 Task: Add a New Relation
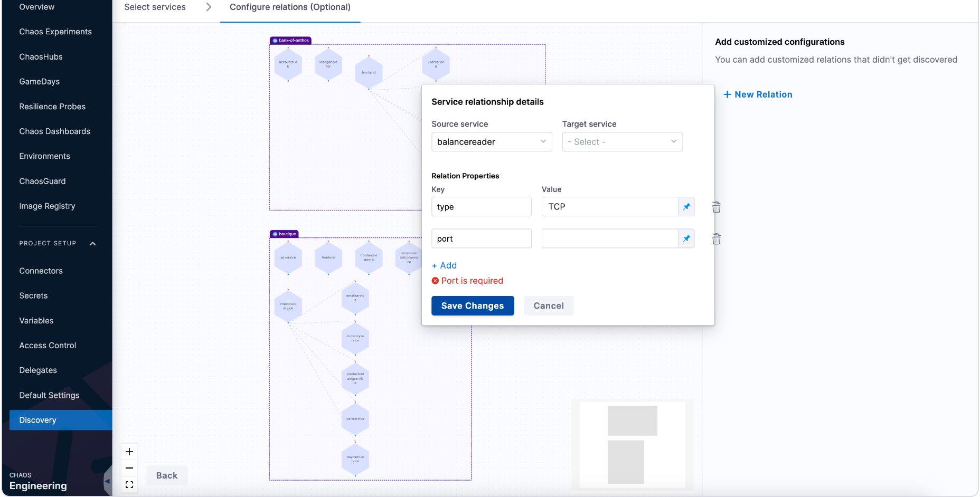pos(758,94)
